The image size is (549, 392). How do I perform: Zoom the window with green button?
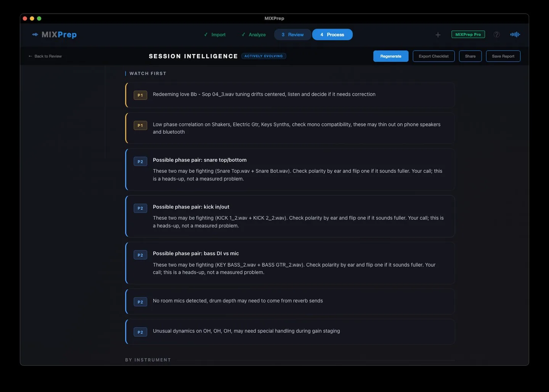[x=39, y=18]
